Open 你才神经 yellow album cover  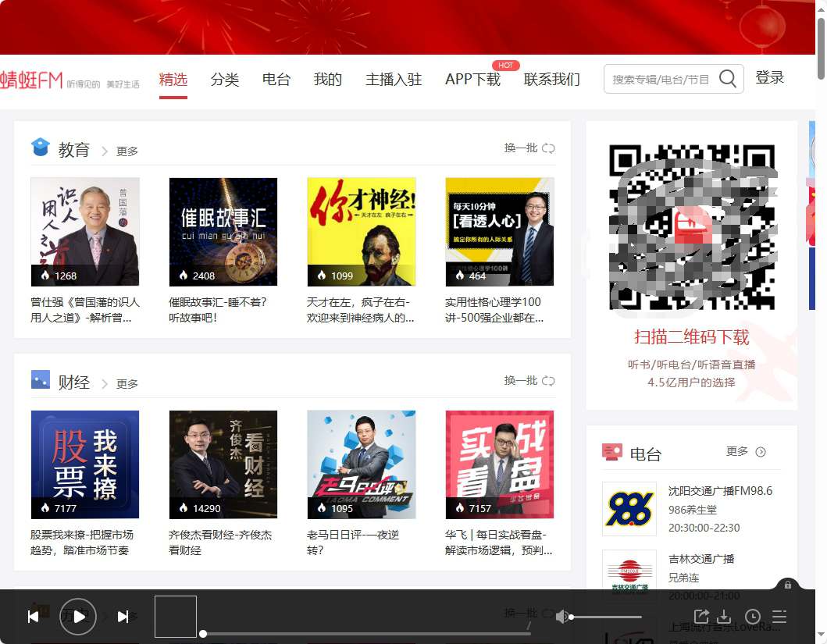(x=362, y=232)
